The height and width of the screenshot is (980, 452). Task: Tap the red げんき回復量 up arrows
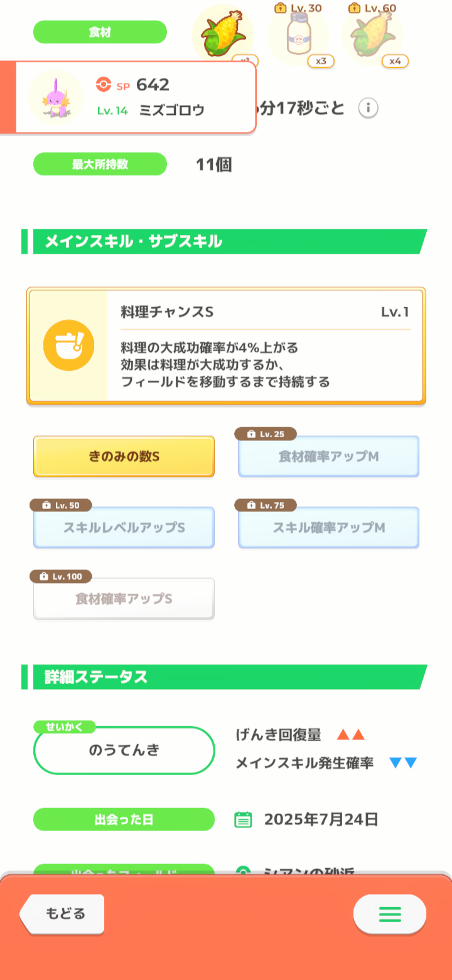[x=350, y=735]
